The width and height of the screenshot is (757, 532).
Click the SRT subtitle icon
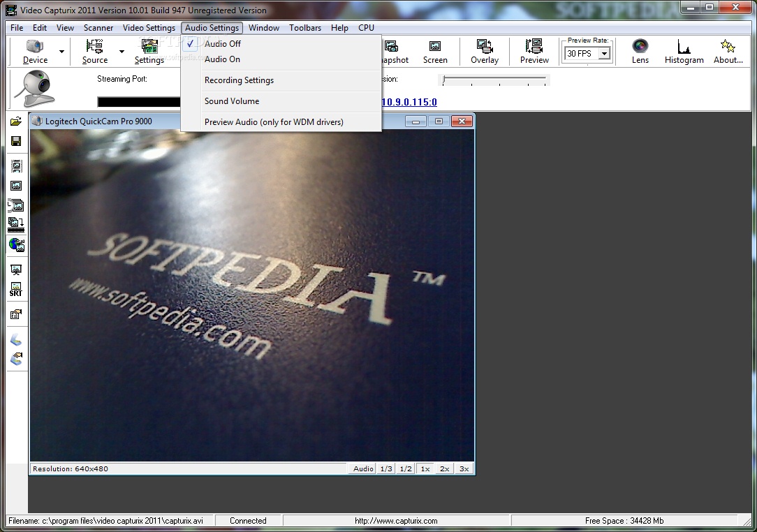(16, 290)
